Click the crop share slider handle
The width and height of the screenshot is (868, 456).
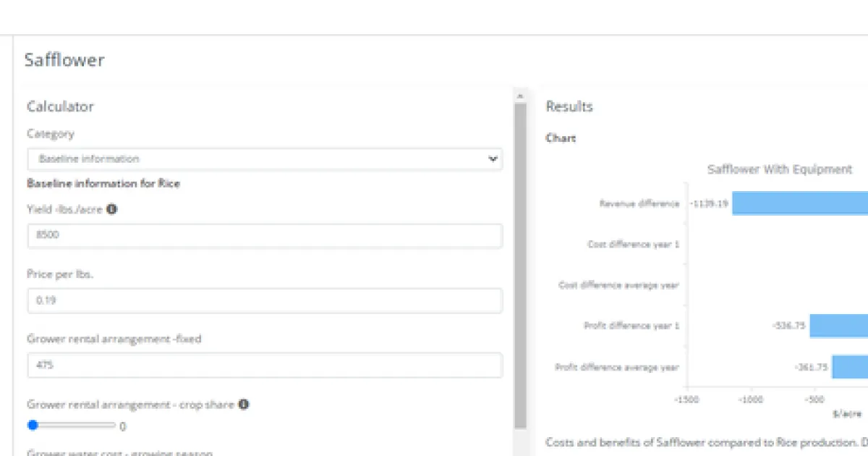pos(33,425)
